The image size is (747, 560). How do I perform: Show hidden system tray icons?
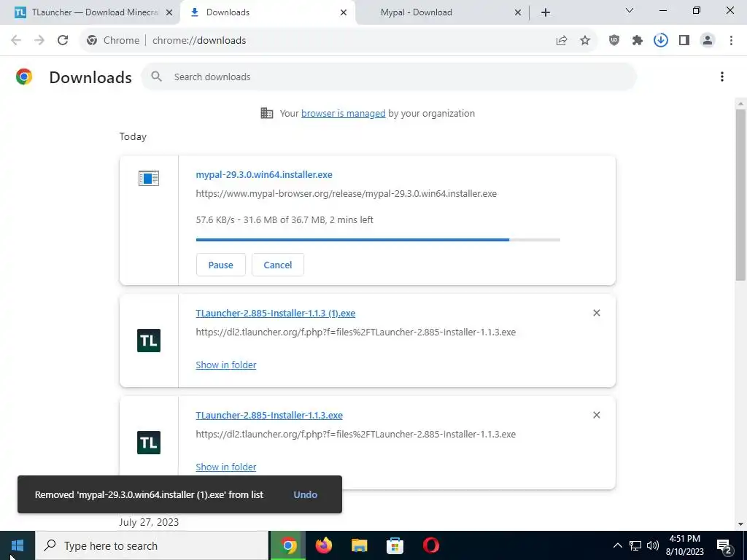[x=617, y=545]
